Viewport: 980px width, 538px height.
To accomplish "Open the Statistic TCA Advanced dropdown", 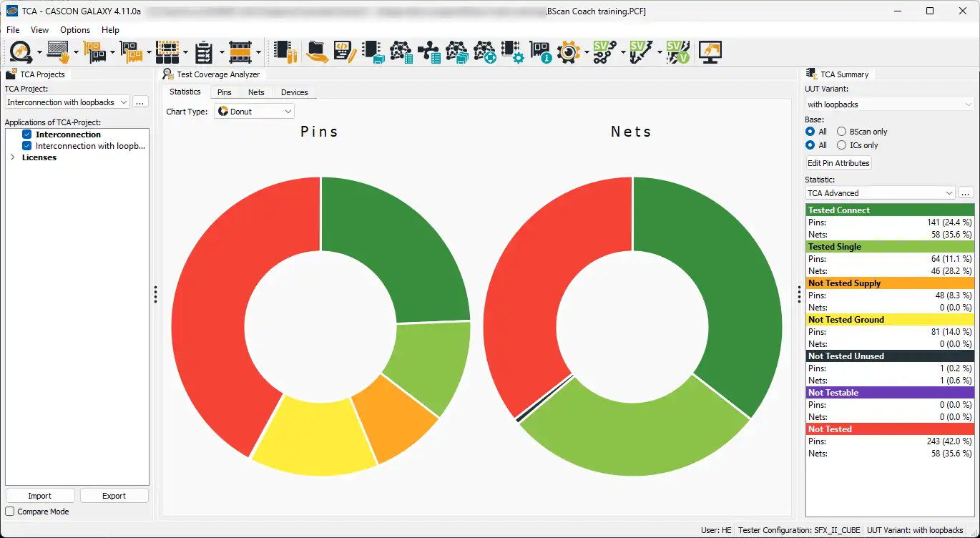I will [881, 193].
